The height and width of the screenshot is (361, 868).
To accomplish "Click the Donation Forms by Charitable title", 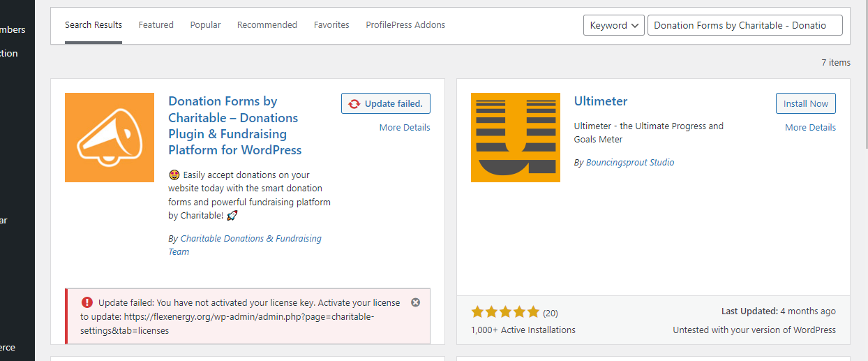I will click(235, 126).
